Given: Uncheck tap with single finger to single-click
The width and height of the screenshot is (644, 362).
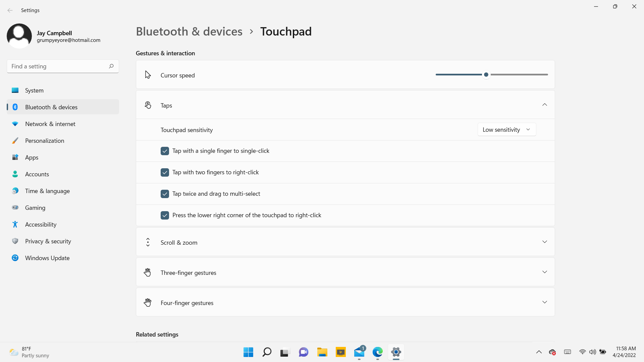Looking at the screenshot, I should pos(165,151).
